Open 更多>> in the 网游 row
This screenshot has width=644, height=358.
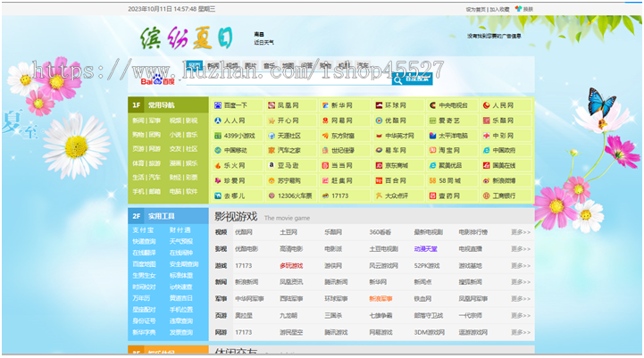[521, 332]
